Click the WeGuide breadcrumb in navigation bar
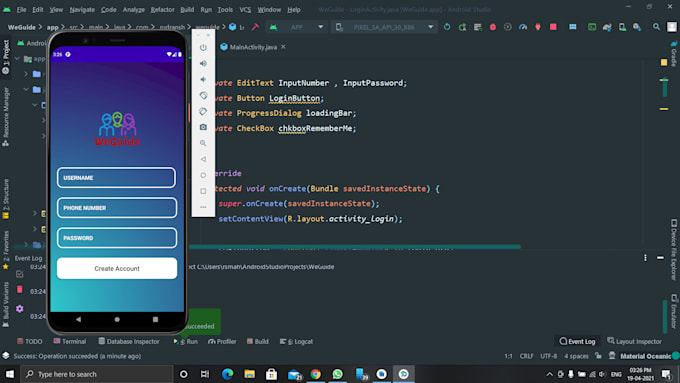This screenshot has width=680, height=383. pyautogui.click(x=22, y=27)
